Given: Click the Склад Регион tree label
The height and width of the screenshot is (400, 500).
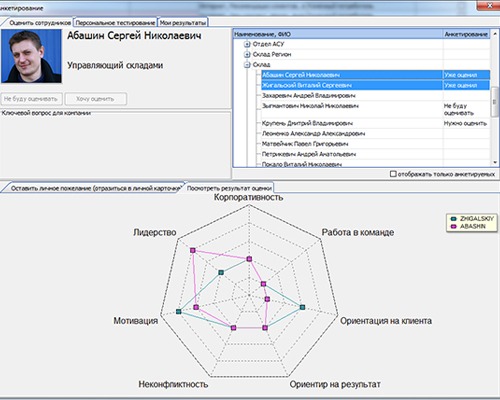Looking at the screenshot, I should [272, 54].
